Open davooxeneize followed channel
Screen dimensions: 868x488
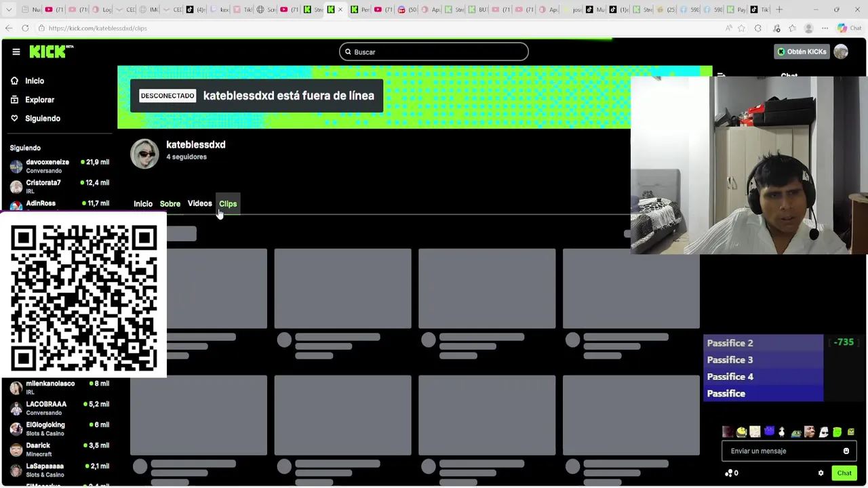pos(60,165)
